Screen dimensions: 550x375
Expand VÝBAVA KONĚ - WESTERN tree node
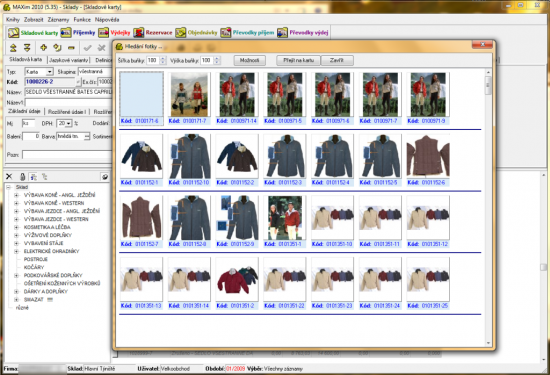point(16,203)
